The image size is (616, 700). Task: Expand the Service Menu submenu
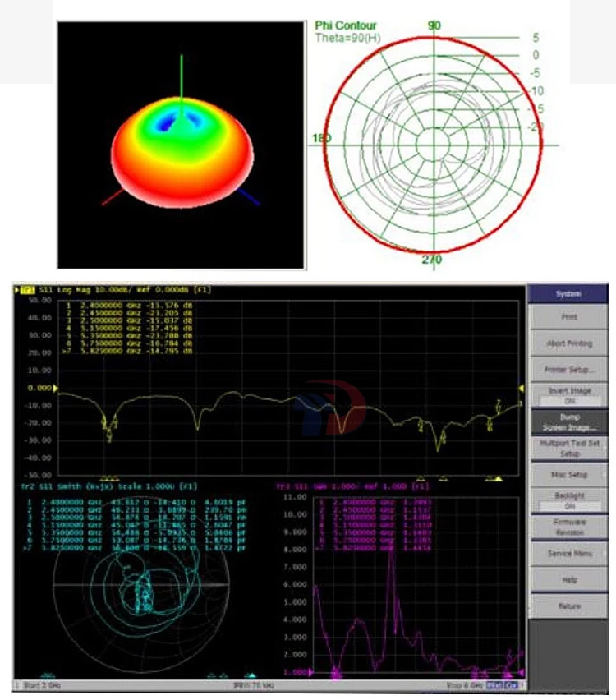pos(568,553)
